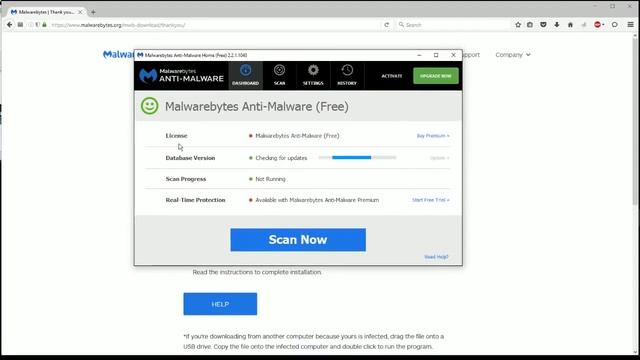This screenshot has width=640, height=360.
Task: Switch to the Scan tab
Action: coord(279,76)
